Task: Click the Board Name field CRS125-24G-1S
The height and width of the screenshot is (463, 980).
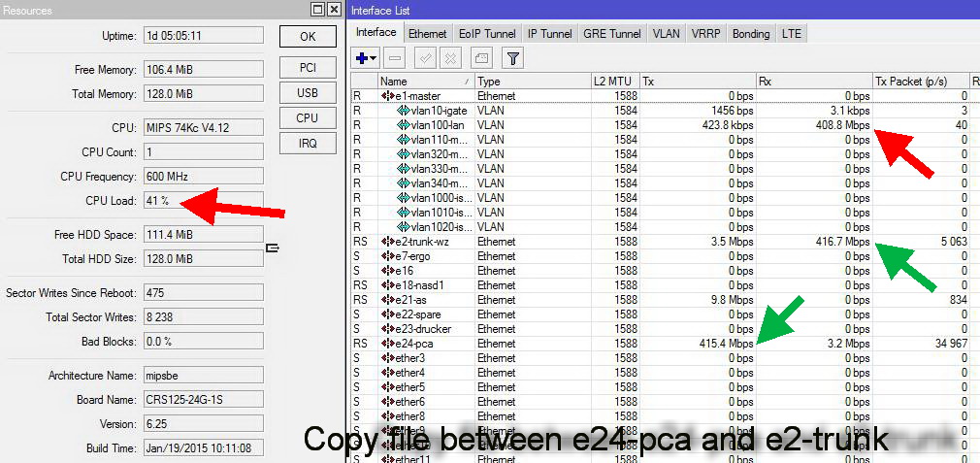Action: point(203,399)
